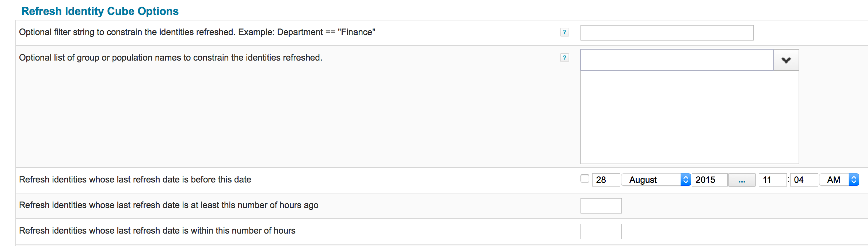
Task: Click the at-least-hours-ago input field
Action: [601, 206]
